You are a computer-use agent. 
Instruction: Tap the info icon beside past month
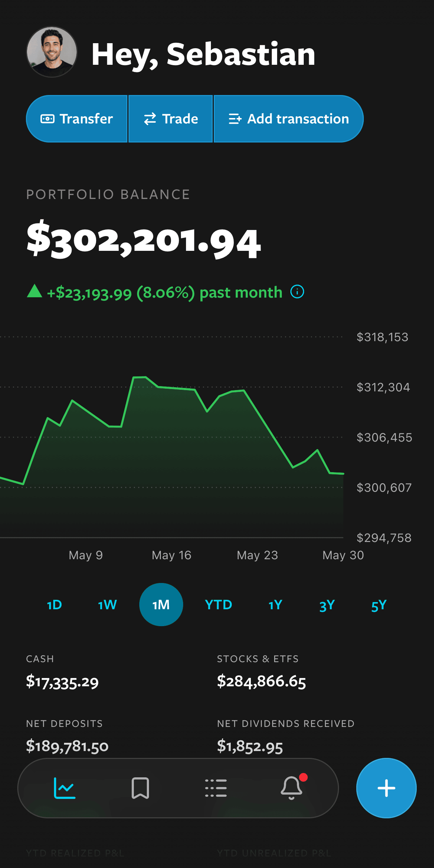click(297, 292)
